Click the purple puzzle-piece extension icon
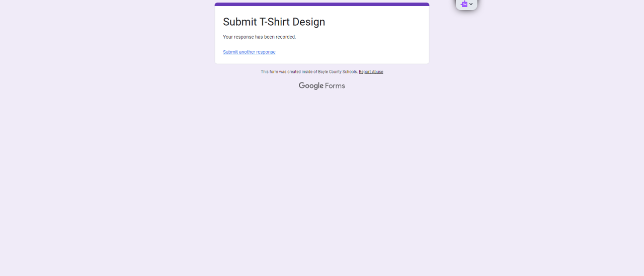 click(464, 4)
